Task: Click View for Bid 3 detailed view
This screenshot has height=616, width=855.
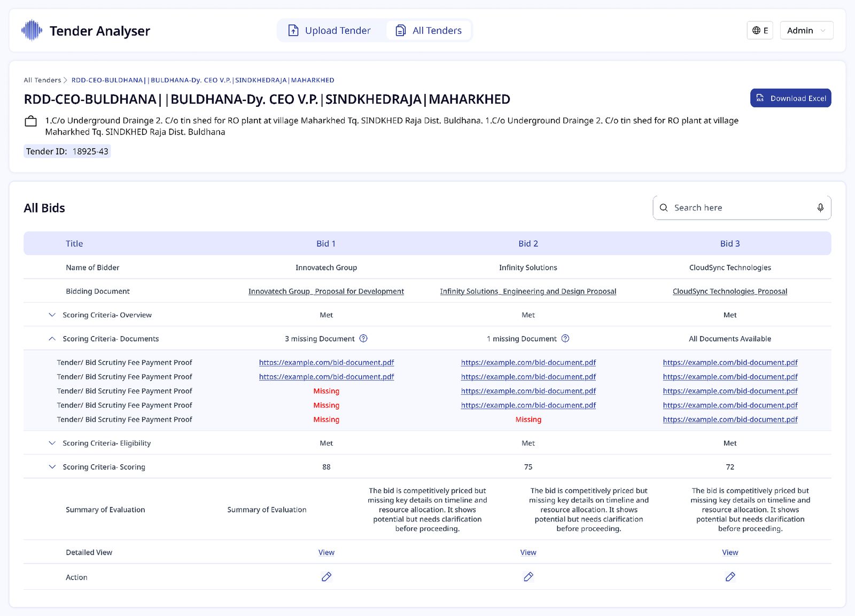Action: tap(730, 552)
